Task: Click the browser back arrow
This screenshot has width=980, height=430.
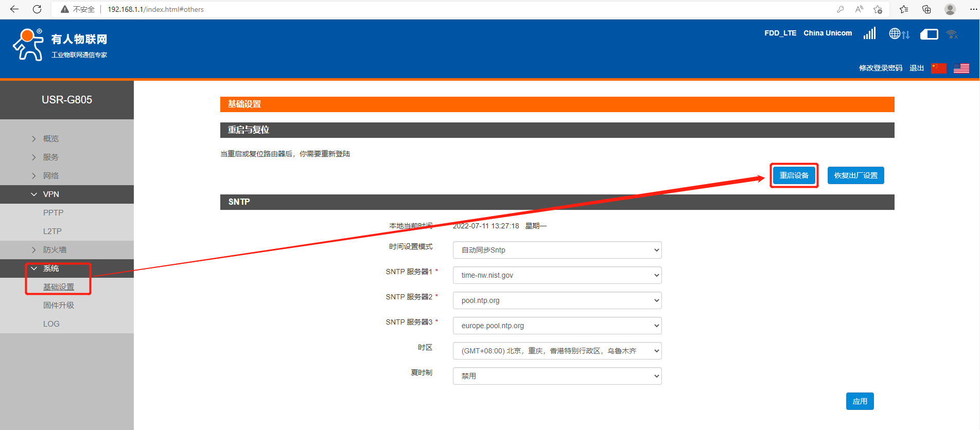Action: [14, 9]
